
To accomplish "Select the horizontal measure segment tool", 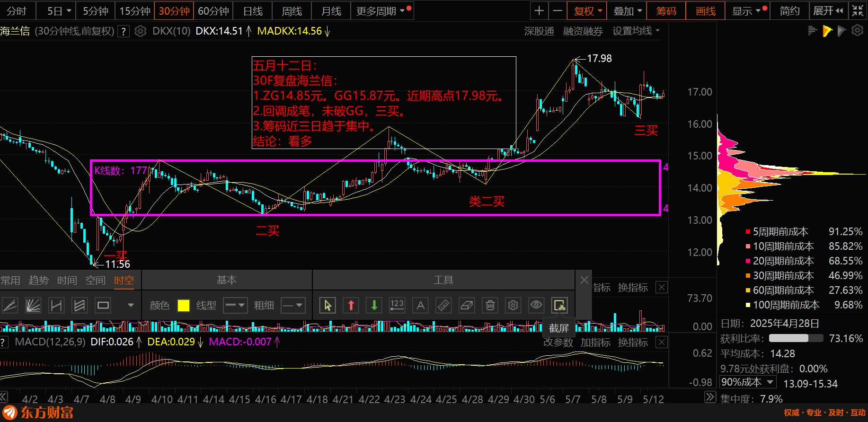I will click(x=56, y=305).
